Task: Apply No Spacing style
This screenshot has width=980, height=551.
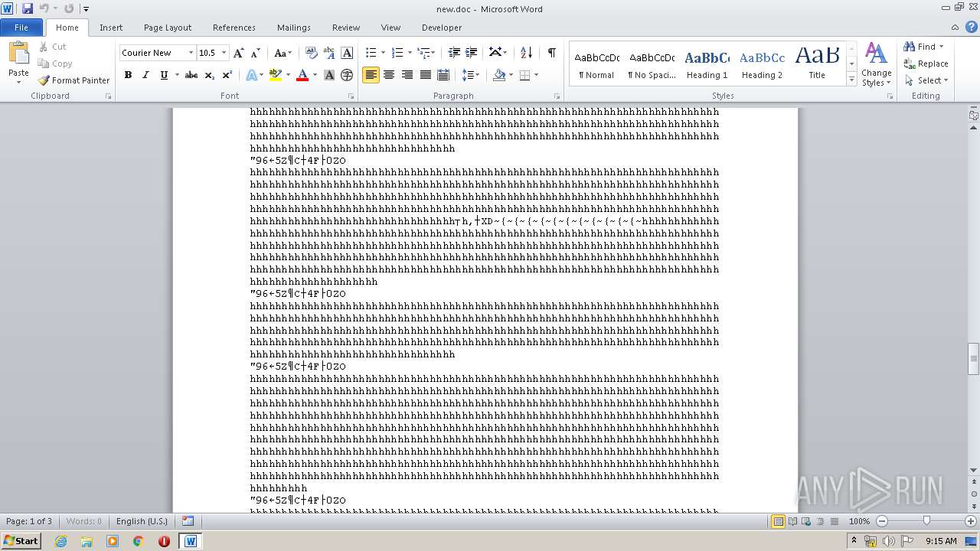Action: pyautogui.click(x=652, y=64)
